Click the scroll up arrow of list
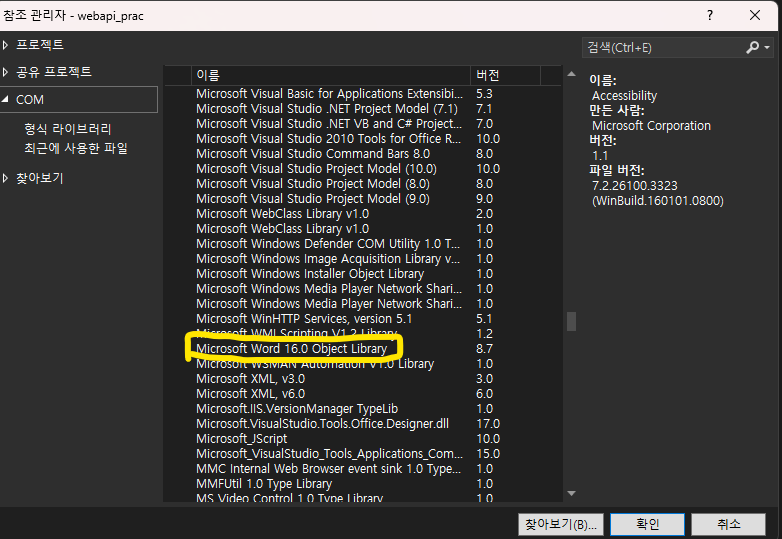Screen dimensions: 782x539 pos(572,74)
